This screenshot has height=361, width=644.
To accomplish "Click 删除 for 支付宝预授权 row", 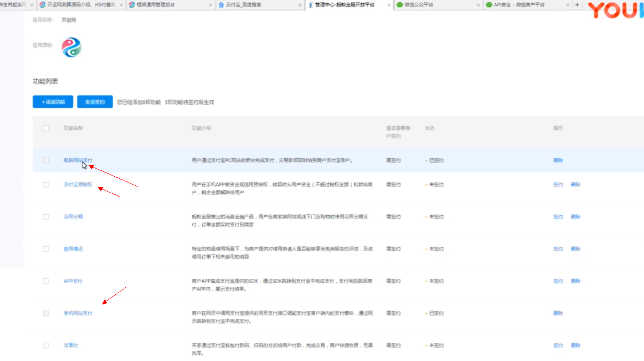I will 576,184.
